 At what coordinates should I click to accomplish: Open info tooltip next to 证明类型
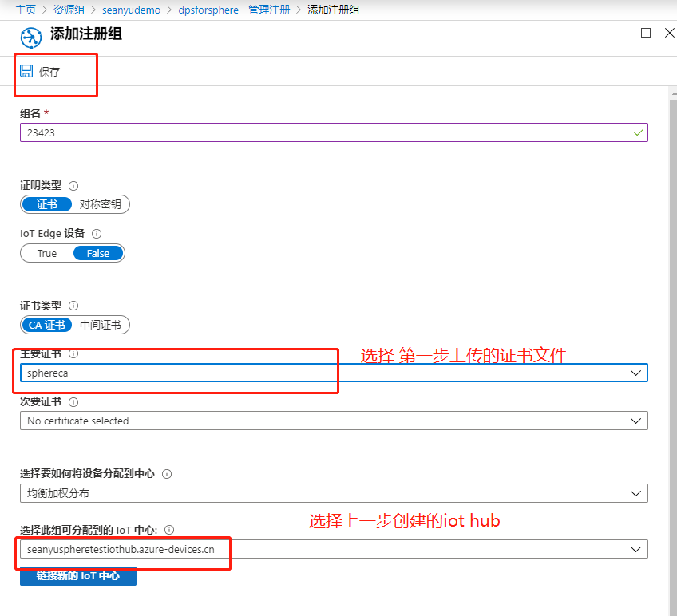click(73, 186)
